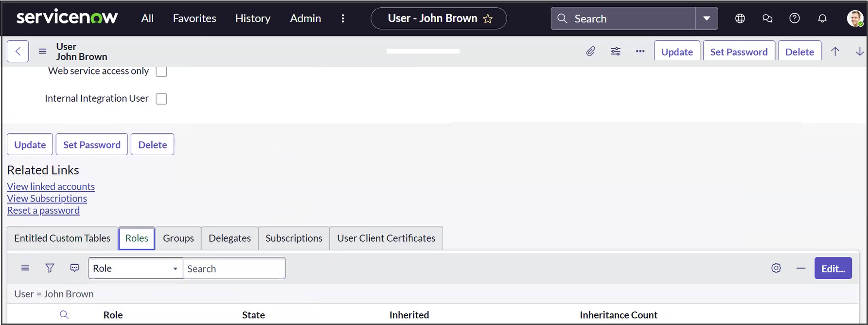Click the help question mark icon
Image resolution: width=868 pixels, height=325 pixels.
794,18
